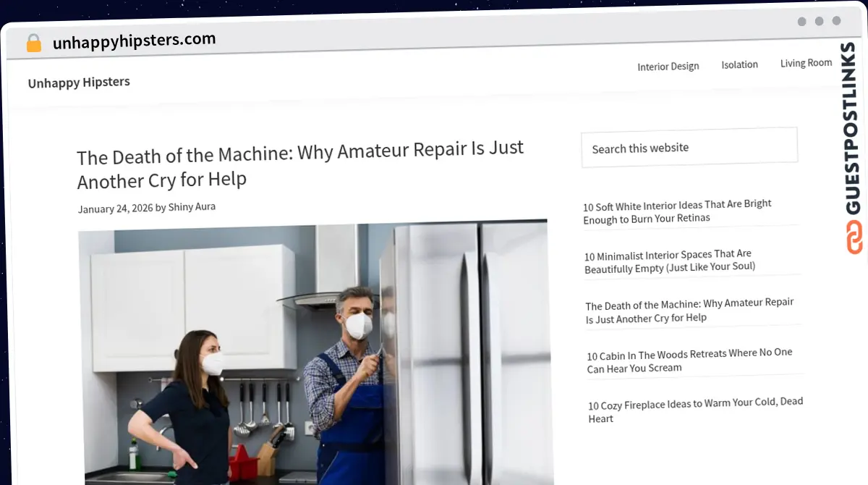
Task: Click the first gray window dot
Action: [801, 22]
